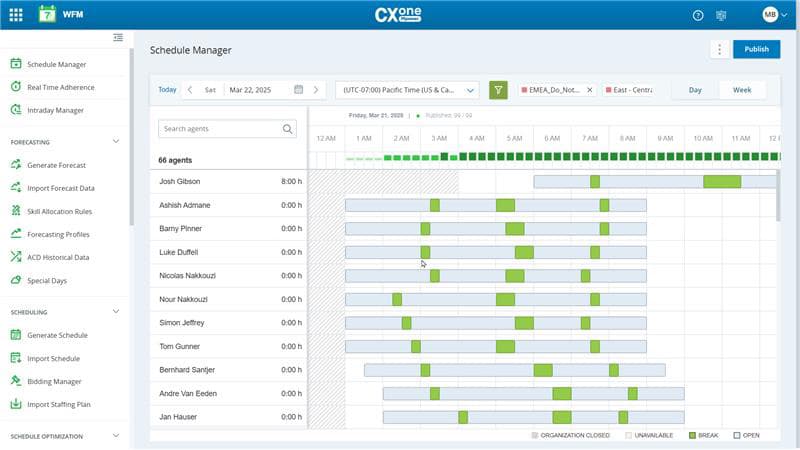Image resolution: width=800 pixels, height=450 pixels.
Task: Open the calendar date picker icon
Action: pyautogui.click(x=298, y=90)
